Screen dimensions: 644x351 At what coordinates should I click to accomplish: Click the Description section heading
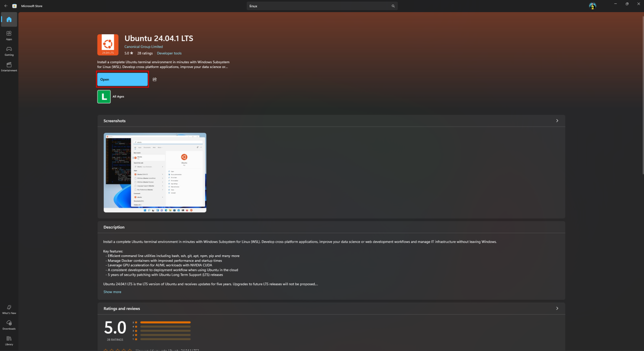(114, 227)
